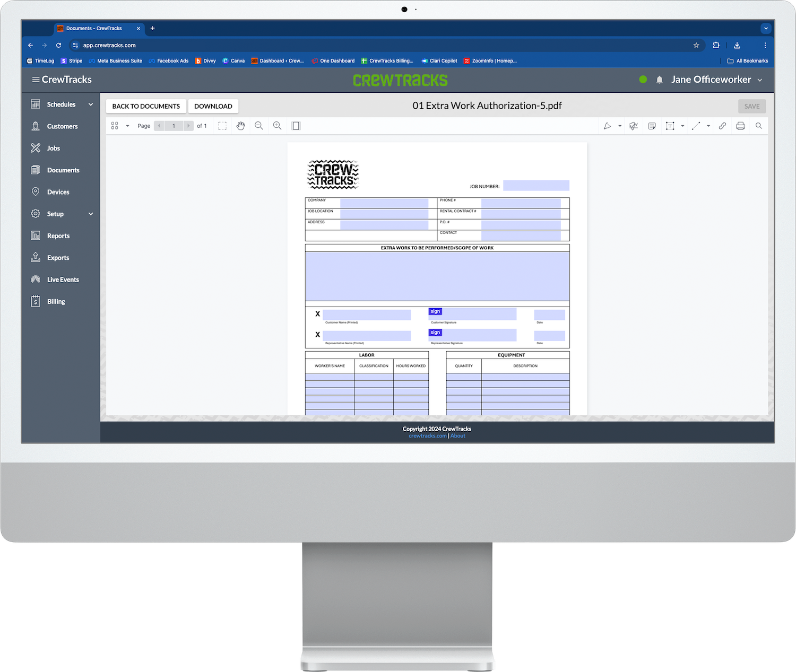Expand the Schedules sidebar submenu
This screenshot has width=796, height=672.
(x=91, y=104)
